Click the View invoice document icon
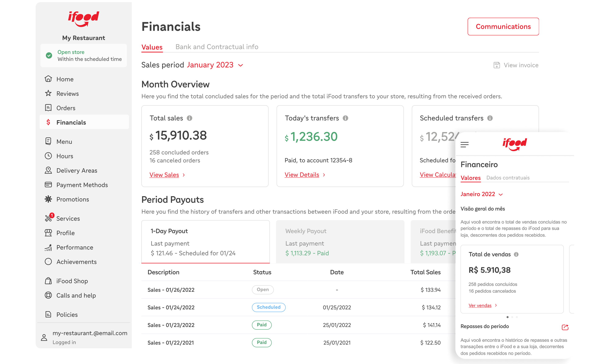The image size is (610, 364). pyautogui.click(x=497, y=65)
